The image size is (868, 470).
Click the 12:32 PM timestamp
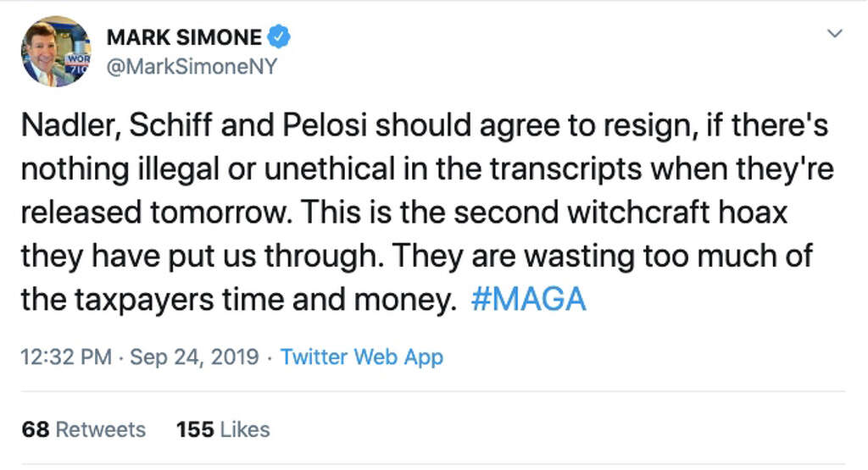pos(66,357)
